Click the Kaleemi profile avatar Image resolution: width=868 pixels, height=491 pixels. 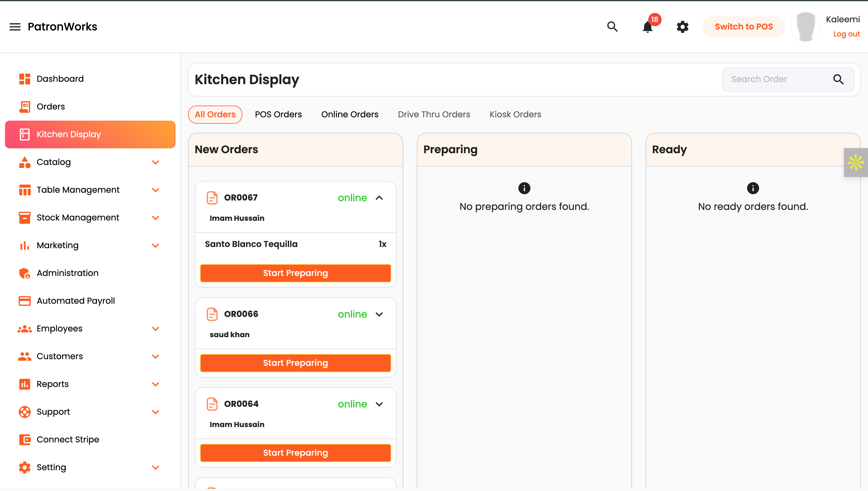tap(805, 27)
